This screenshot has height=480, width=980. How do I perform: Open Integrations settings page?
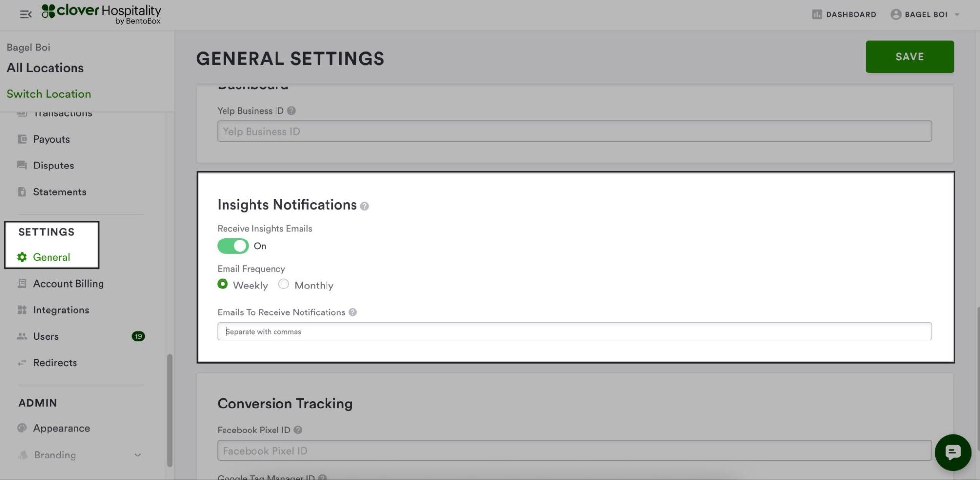click(61, 310)
